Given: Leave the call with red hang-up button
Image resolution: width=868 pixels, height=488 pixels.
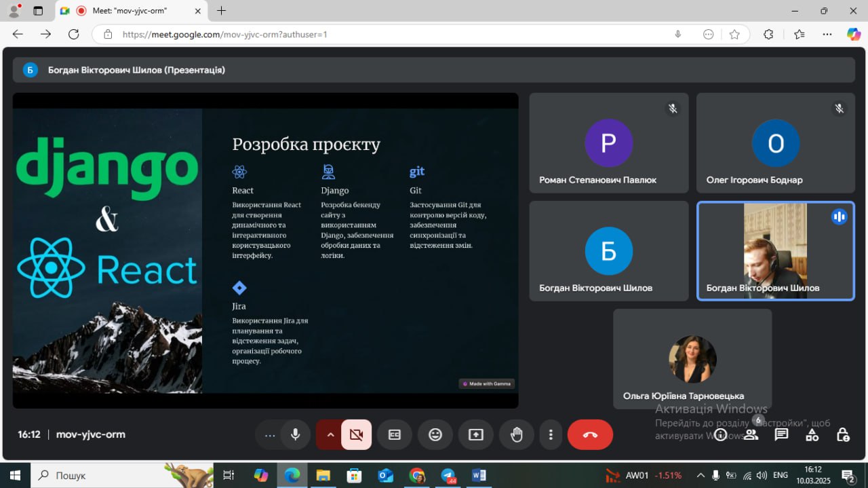Looking at the screenshot, I should pos(590,434).
